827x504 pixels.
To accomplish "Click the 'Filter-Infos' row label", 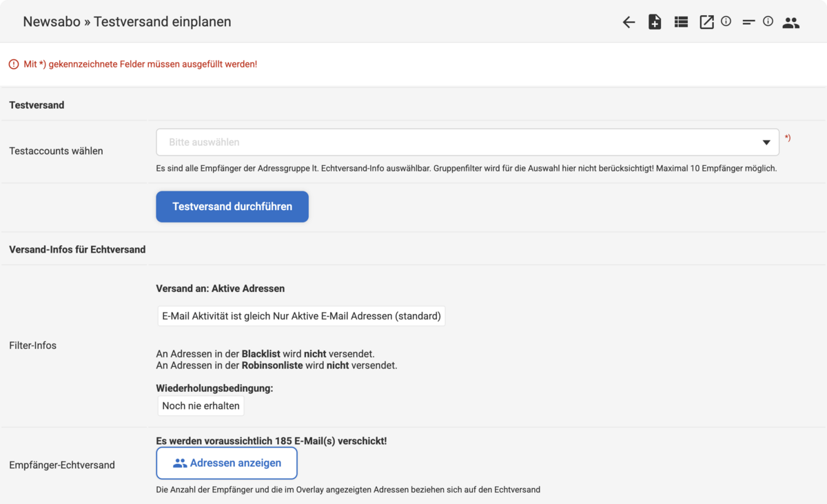I will point(32,345).
